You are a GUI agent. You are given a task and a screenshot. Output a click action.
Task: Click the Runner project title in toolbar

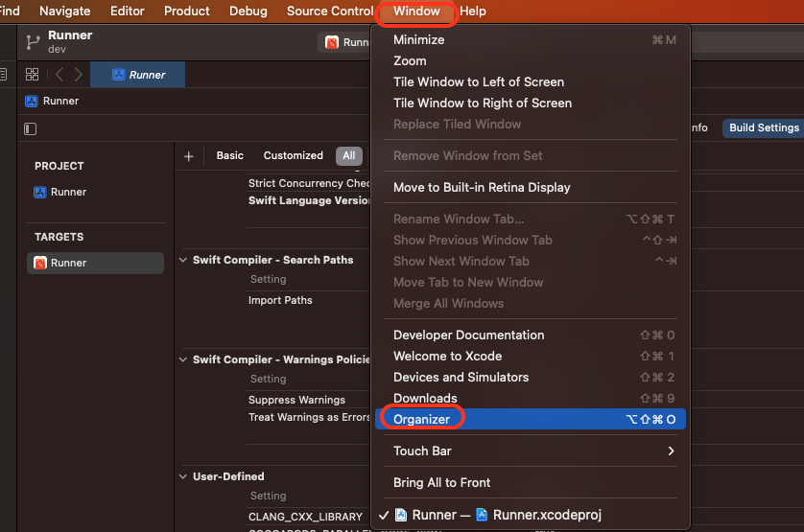coord(70,35)
